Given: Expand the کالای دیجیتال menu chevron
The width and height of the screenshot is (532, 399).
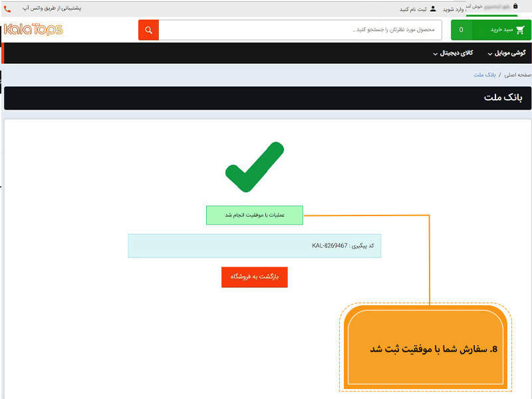Looking at the screenshot, I should [435, 53].
